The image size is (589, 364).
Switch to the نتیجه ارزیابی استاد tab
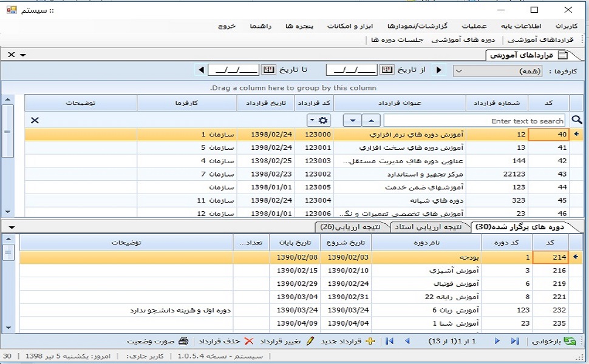coord(428,227)
